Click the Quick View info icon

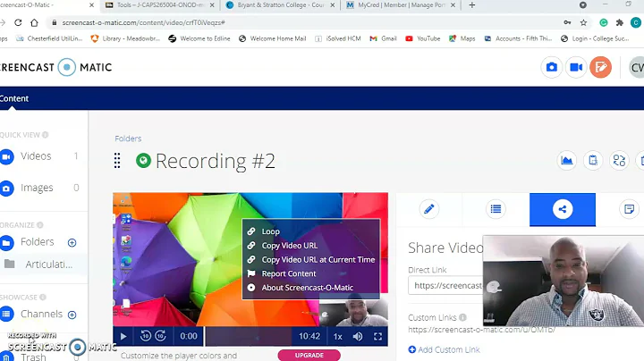pos(46,135)
